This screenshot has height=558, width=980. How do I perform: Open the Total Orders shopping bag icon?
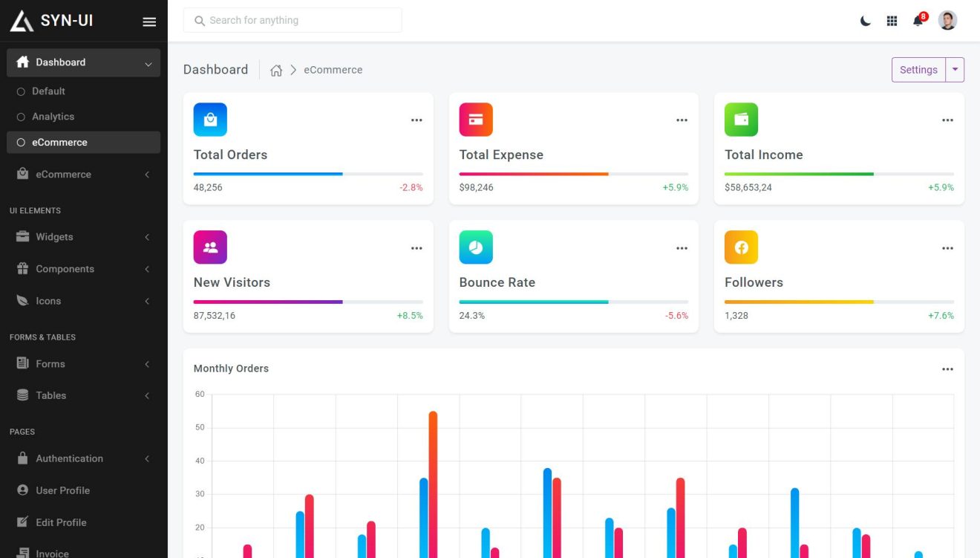click(210, 119)
